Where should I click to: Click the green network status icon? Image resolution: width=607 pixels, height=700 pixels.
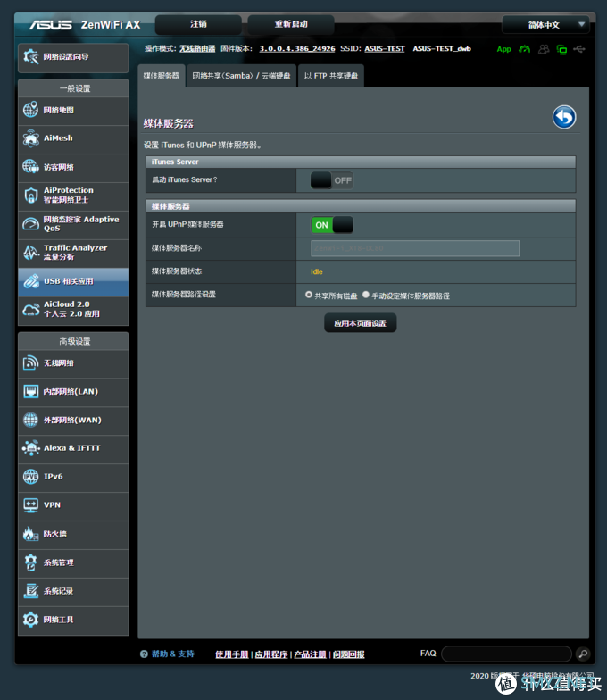[561, 49]
